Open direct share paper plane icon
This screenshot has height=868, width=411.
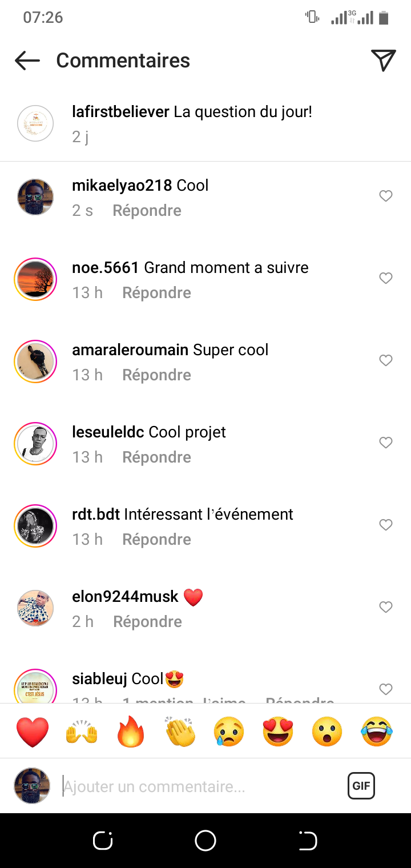point(383,61)
